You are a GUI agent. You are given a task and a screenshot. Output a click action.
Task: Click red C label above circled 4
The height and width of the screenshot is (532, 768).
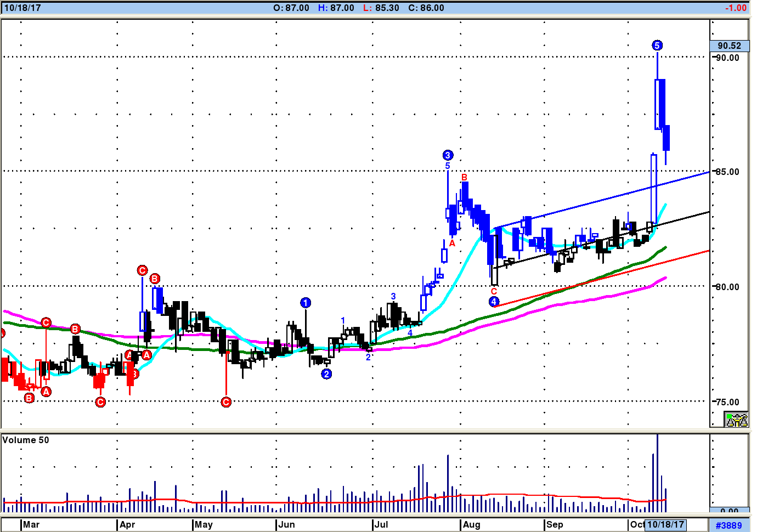(494, 292)
